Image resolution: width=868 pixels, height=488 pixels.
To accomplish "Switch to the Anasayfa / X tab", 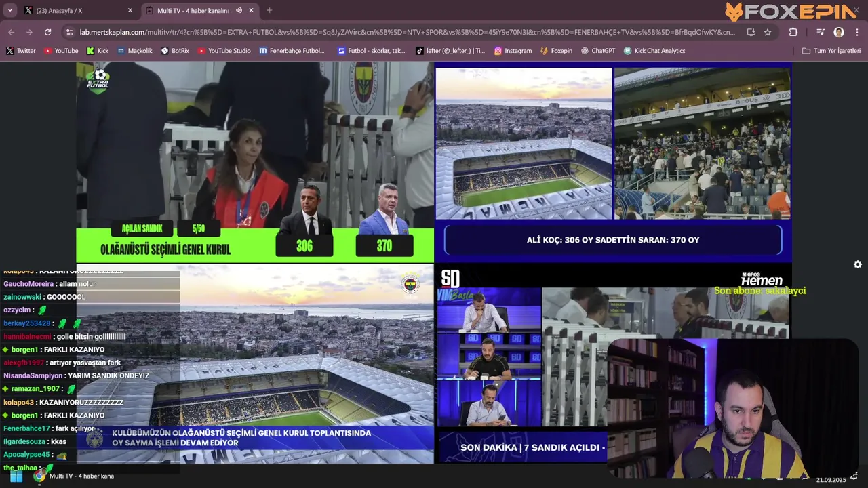I will (x=78, y=11).
